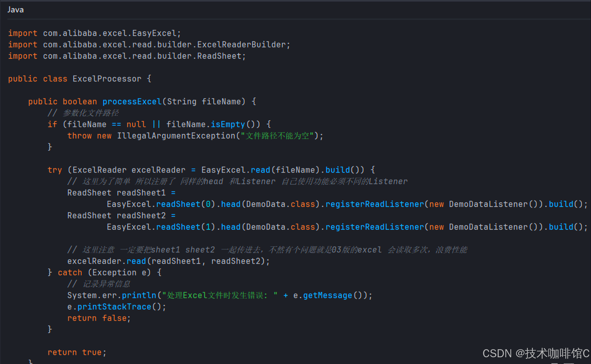Click the string "文件路径不能为空"
This screenshot has width=591, height=364.
(277, 136)
